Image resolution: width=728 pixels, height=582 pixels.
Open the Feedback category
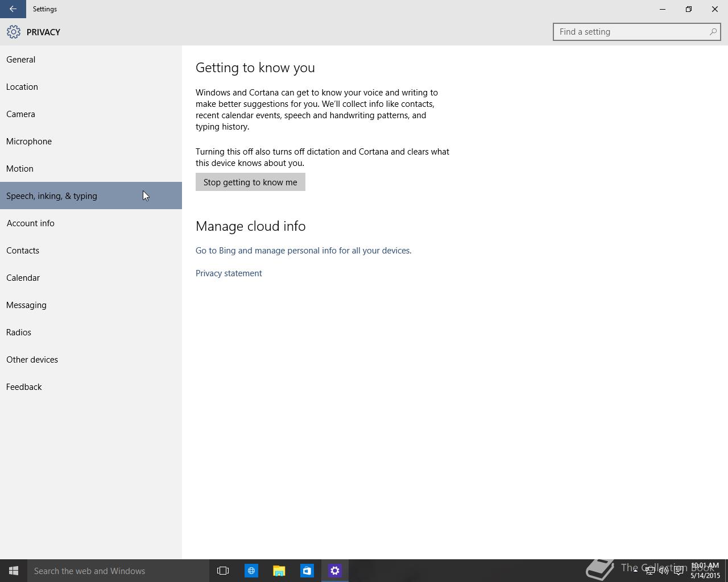point(91,386)
